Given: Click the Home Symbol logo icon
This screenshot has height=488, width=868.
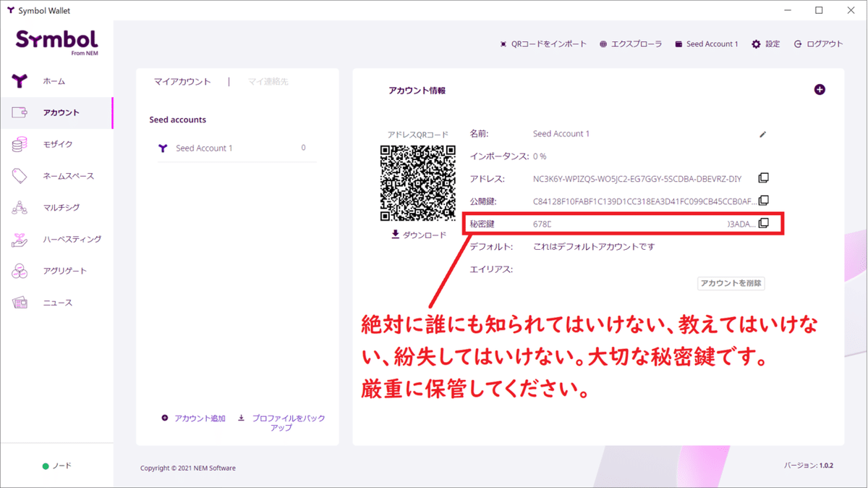Looking at the screenshot, I should pos(20,81).
